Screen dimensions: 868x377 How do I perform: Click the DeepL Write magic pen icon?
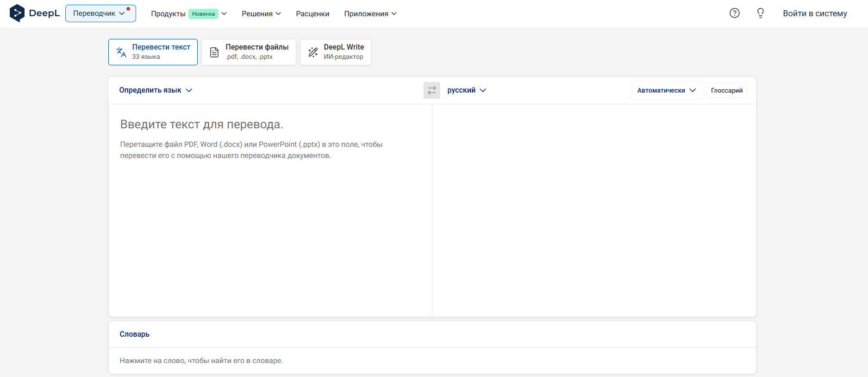coord(313,52)
